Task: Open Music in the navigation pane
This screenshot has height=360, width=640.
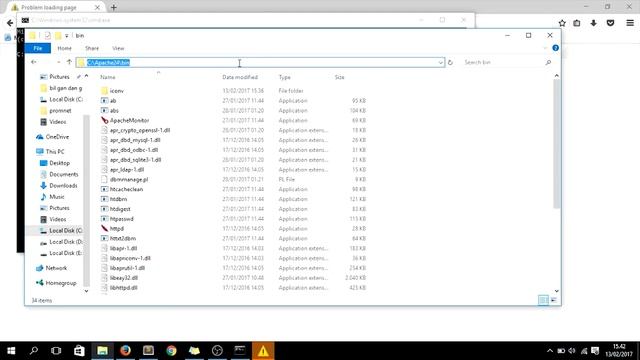Action: click(57, 197)
